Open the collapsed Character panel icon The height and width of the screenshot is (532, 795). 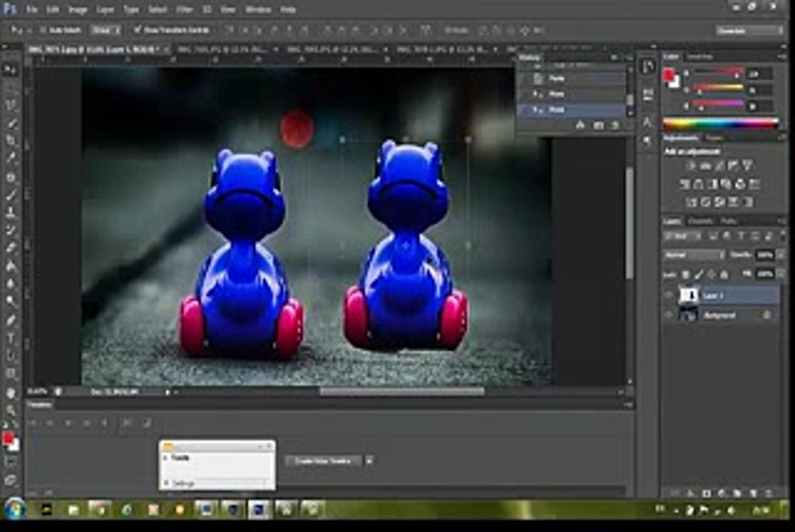[x=647, y=122]
